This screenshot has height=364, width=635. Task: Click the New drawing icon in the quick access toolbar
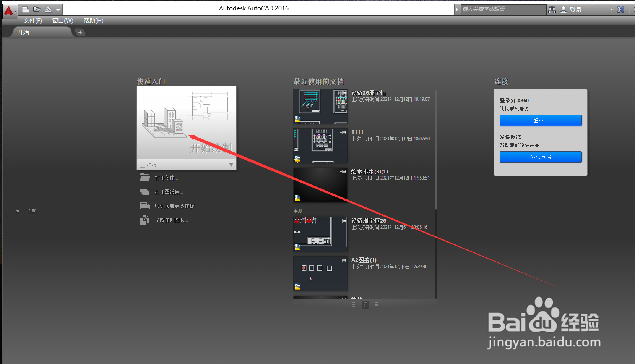pyautogui.click(x=26, y=9)
